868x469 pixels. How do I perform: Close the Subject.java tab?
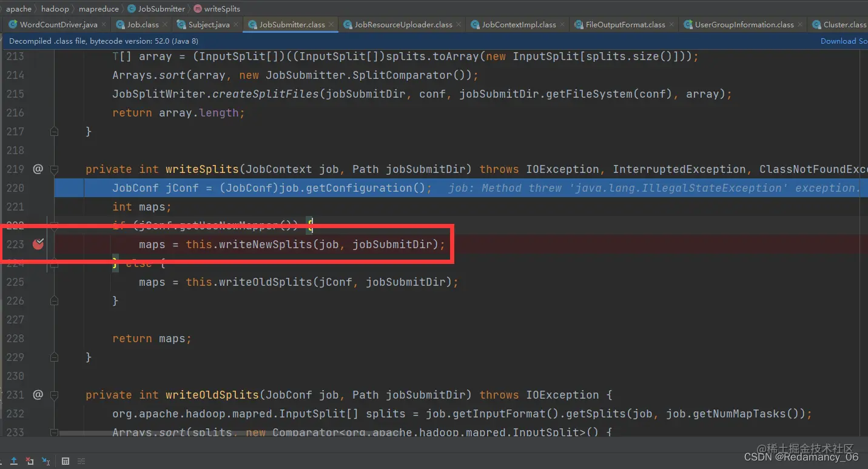pyautogui.click(x=237, y=25)
